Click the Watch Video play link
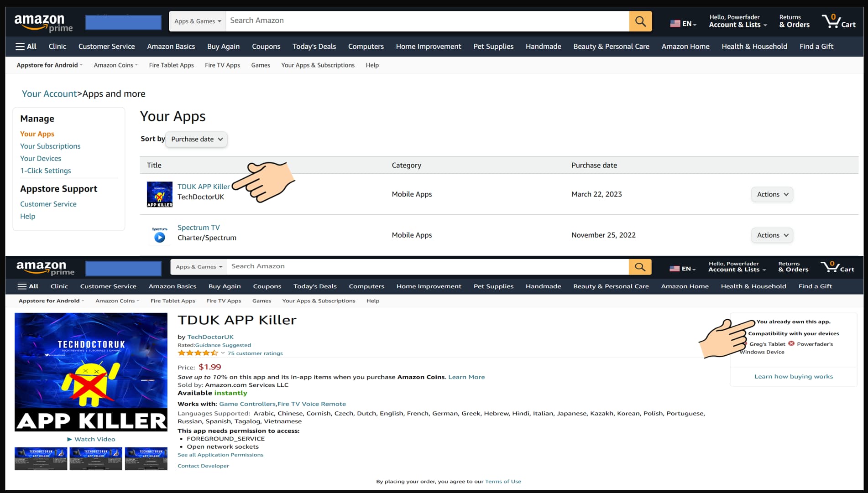 click(91, 439)
